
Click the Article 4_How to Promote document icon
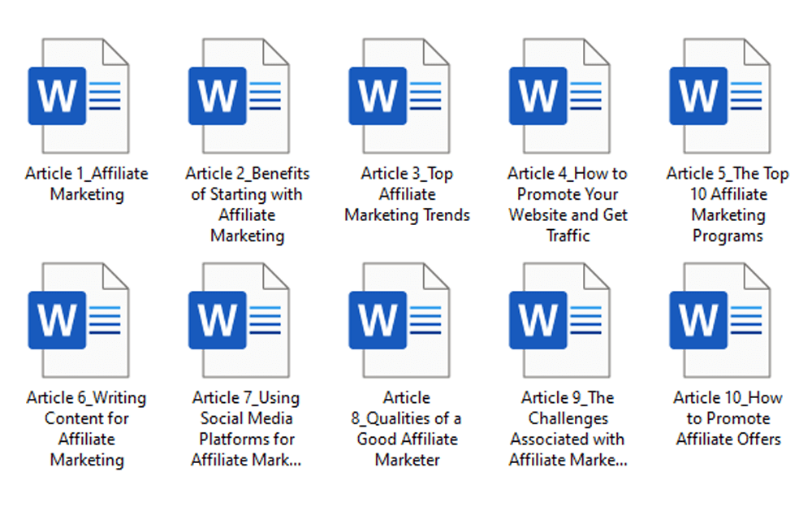[x=559, y=96]
